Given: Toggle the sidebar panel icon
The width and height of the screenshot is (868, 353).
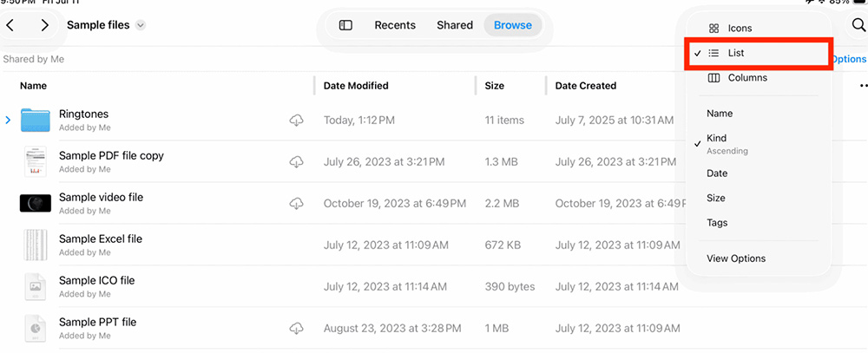Looking at the screenshot, I should [345, 25].
